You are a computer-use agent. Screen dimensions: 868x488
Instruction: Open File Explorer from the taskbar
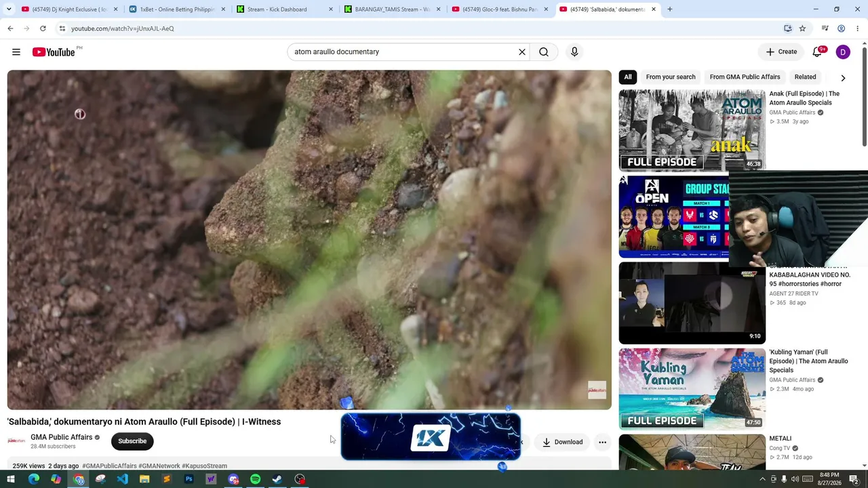(144, 479)
